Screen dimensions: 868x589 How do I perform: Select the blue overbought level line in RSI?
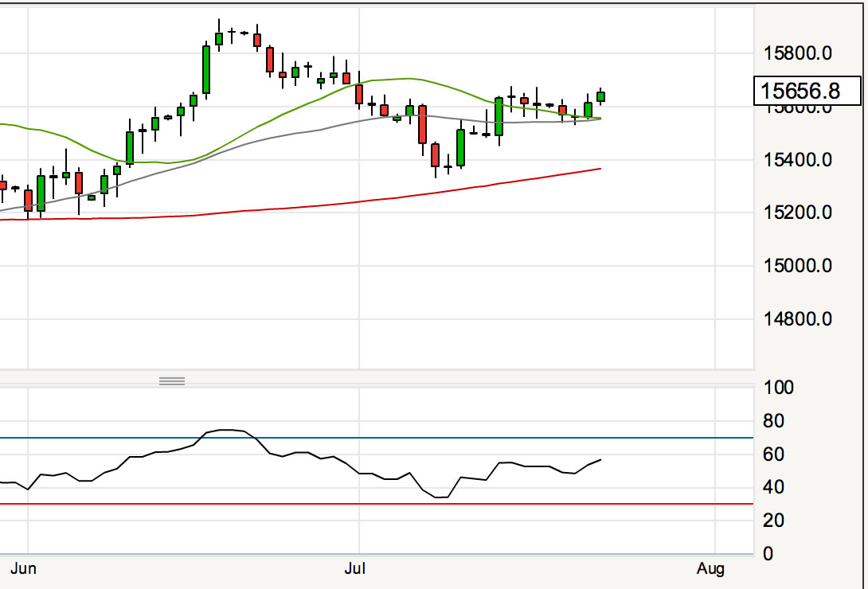coord(398,438)
